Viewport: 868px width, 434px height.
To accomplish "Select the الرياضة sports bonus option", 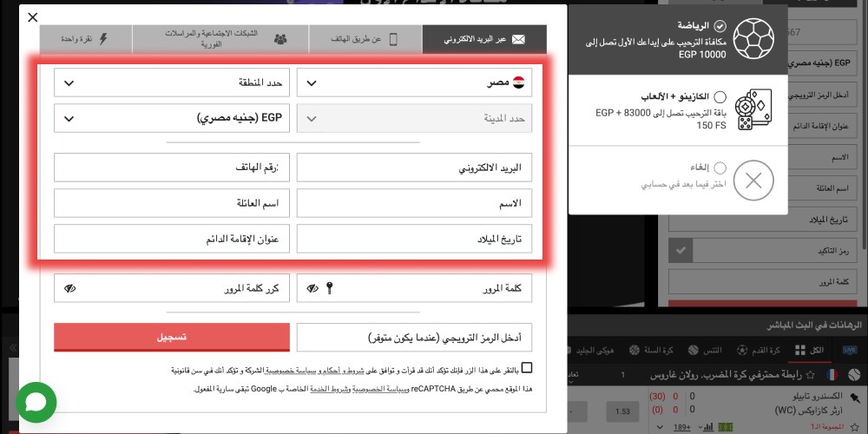I will pos(720,25).
